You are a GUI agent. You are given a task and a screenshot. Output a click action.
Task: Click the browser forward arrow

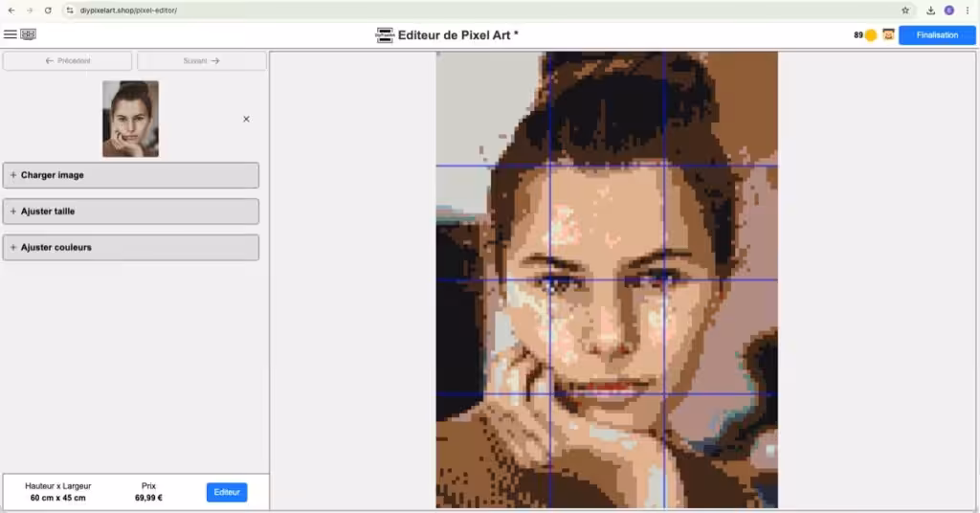(x=30, y=11)
